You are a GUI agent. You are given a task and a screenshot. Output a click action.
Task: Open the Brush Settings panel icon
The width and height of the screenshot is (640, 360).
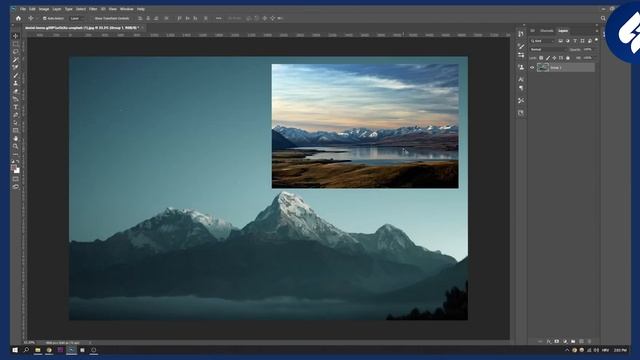521,46
